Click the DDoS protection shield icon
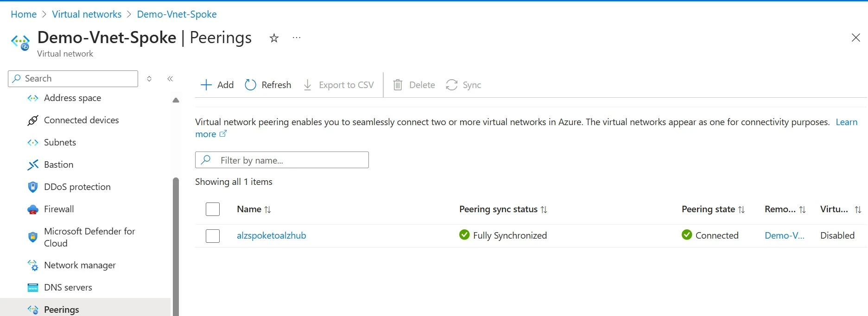The width and height of the screenshot is (868, 316). (x=33, y=187)
